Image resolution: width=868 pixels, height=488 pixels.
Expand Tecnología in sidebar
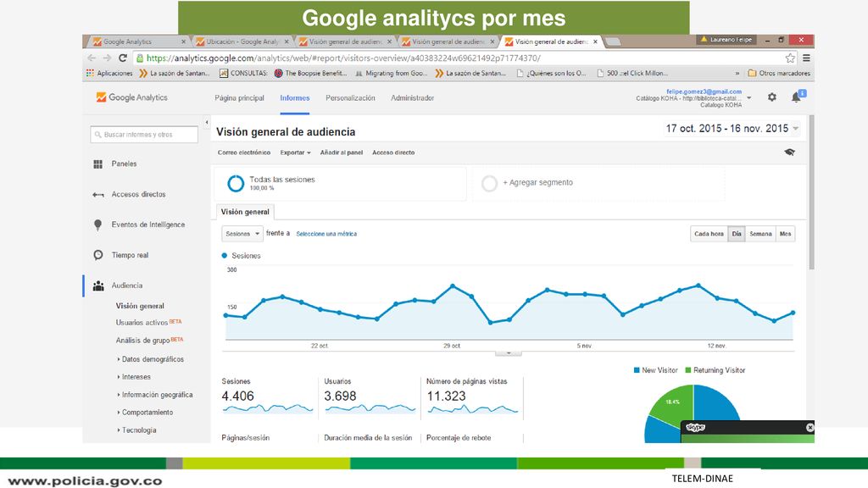point(136,430)
